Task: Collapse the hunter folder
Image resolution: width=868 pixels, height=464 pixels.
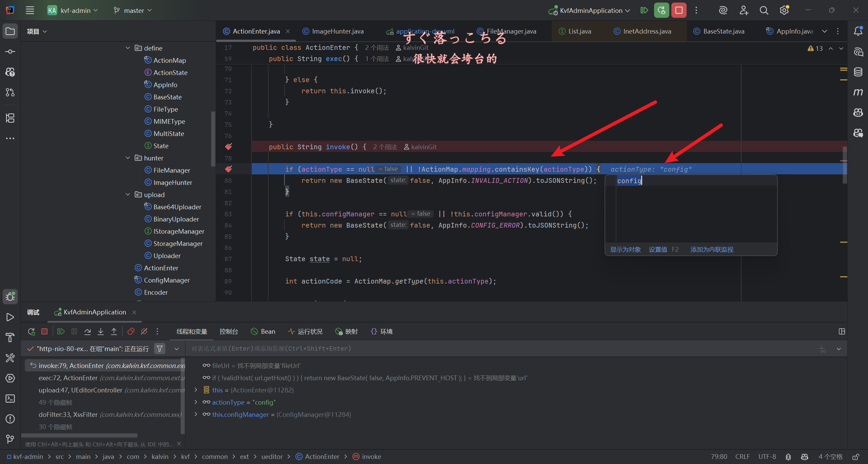Action: pos(128,158)
